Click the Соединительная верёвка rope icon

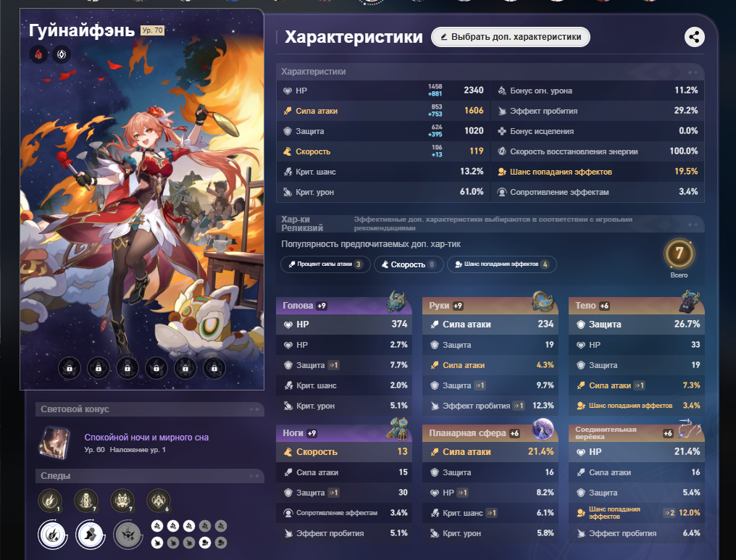(x=690, y=429)
